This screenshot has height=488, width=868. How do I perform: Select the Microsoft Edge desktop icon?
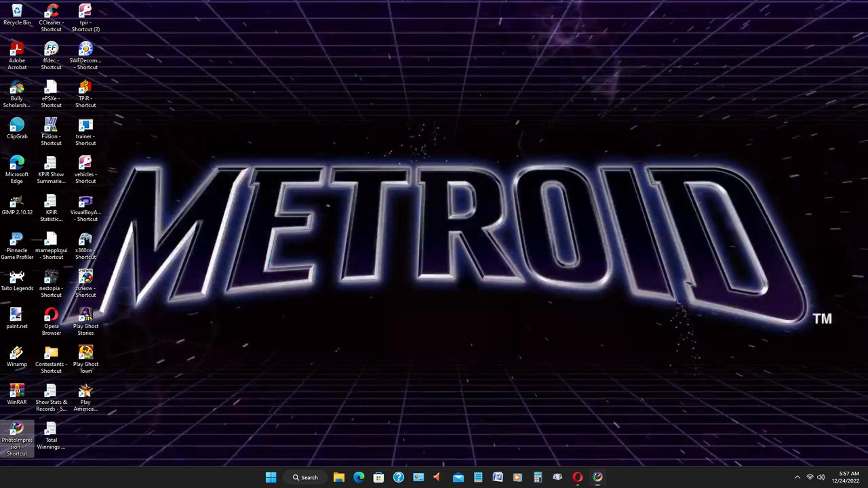coord(17,169)
